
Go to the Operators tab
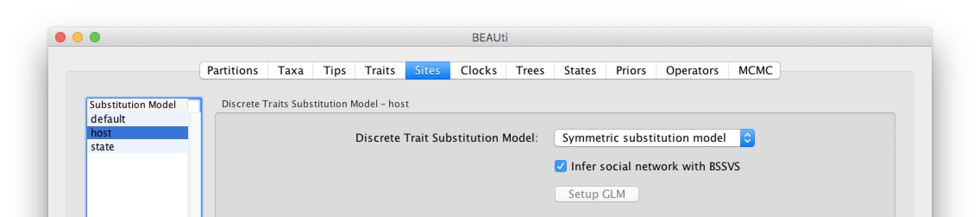click(x=692, y=70)
